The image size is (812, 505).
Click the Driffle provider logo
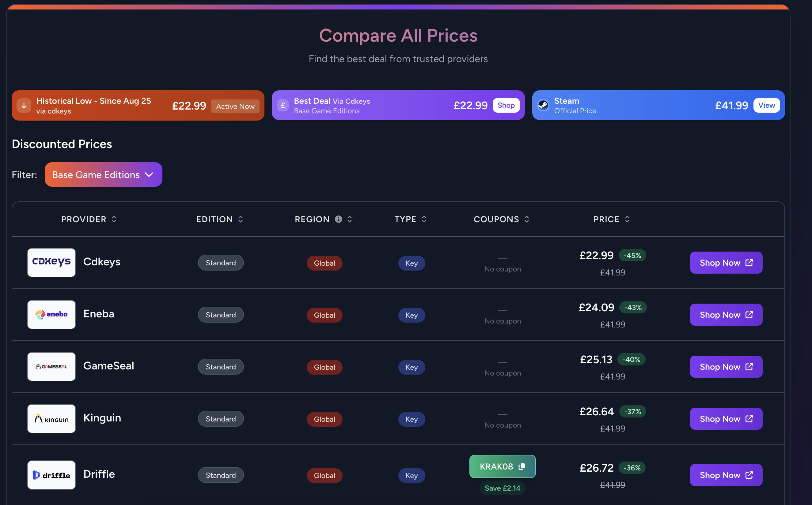(51, 475)
